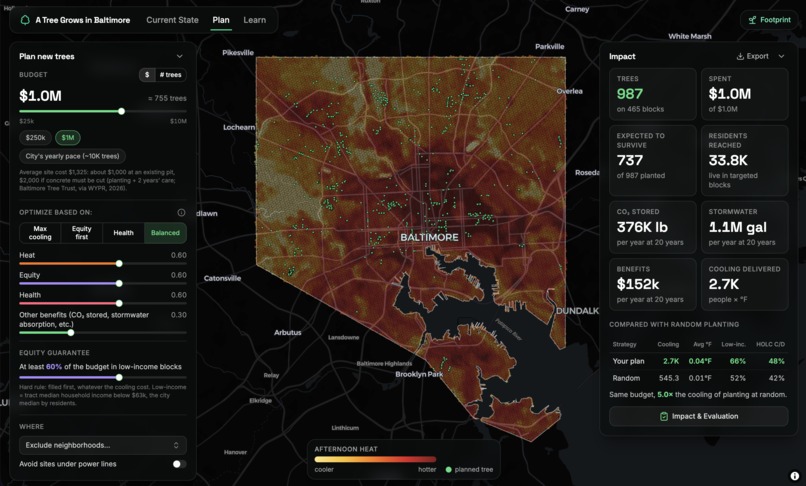The image size is (806, 486).
Task: Click the Export button
Action: pyautogui.click(x=753, y=56)
